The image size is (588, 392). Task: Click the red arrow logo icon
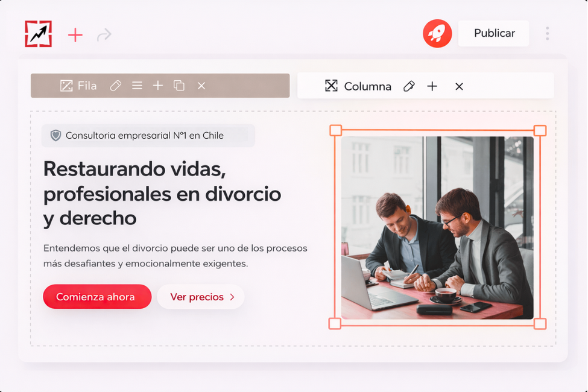click(38, 34)
